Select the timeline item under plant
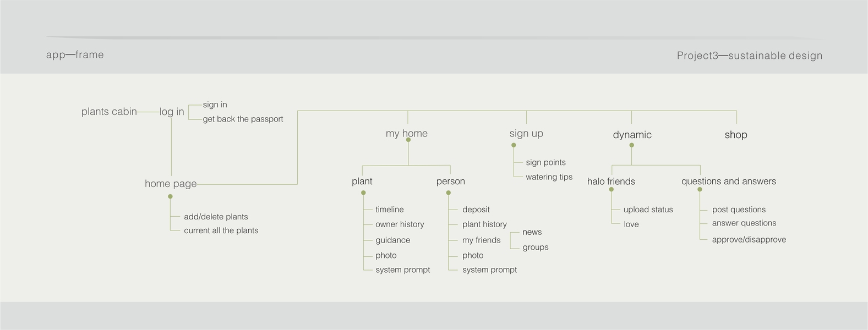 click(390, 210)
